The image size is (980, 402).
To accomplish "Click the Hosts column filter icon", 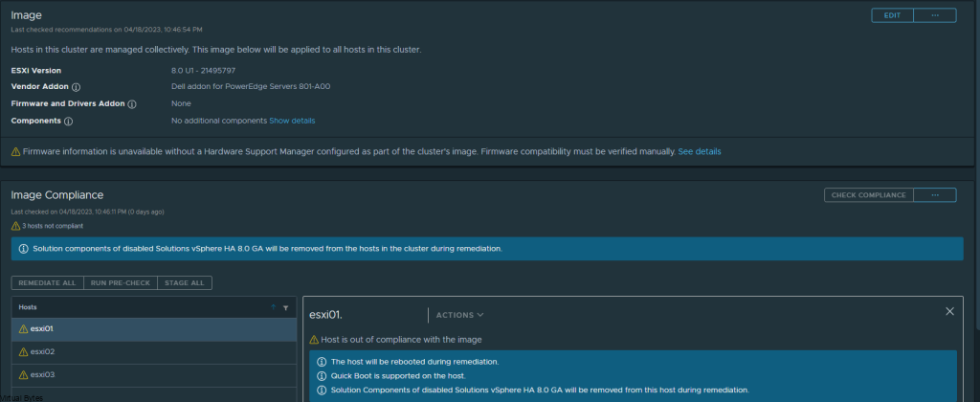I will point(285,307).
